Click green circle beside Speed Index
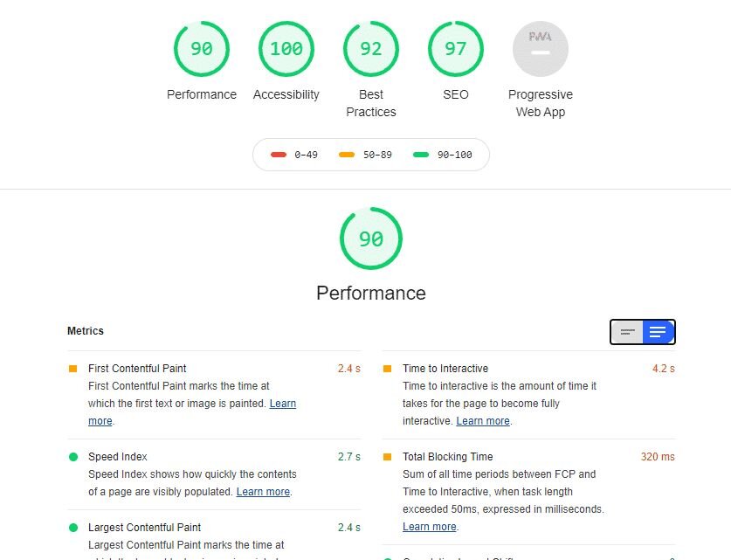This screenshot has width=731, height=560. pyautogui.click(x=73, y=457)
